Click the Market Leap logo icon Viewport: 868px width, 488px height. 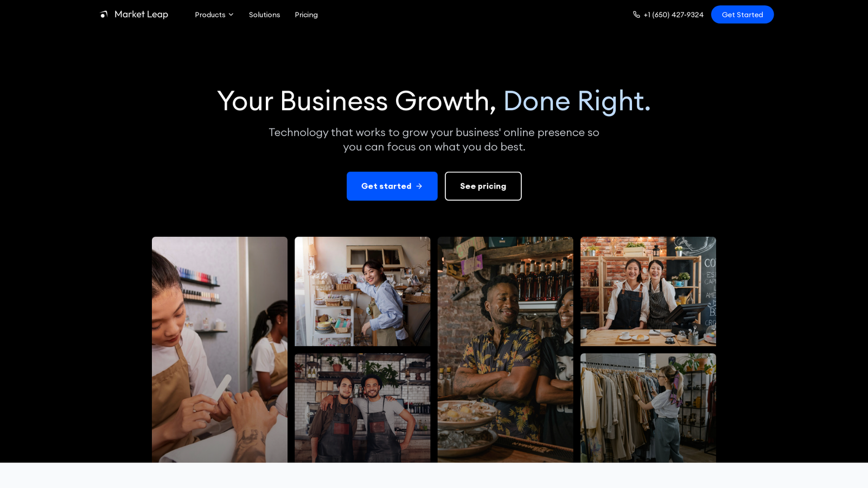pos(104,14)
